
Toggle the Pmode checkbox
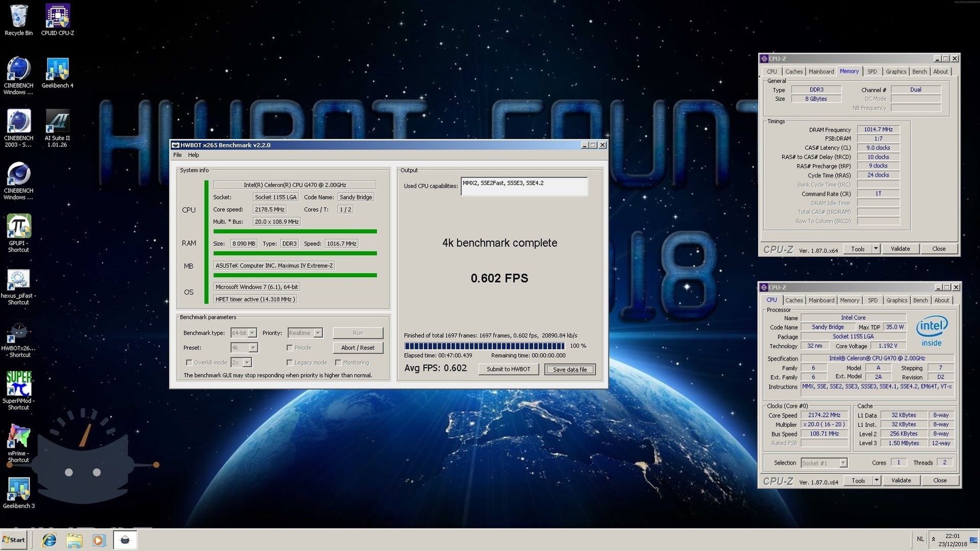(289, 348)
